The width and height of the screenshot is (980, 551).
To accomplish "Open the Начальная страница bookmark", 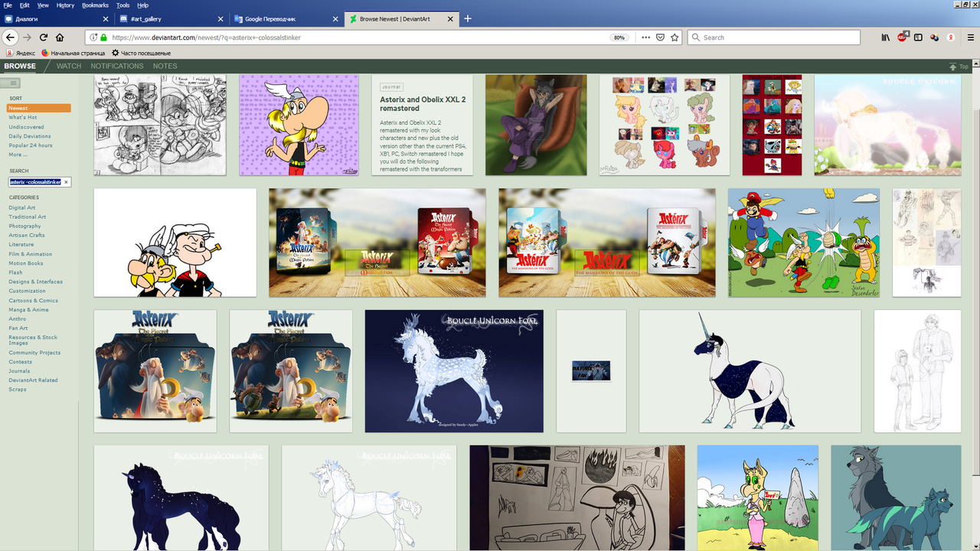I will [73, 53].
